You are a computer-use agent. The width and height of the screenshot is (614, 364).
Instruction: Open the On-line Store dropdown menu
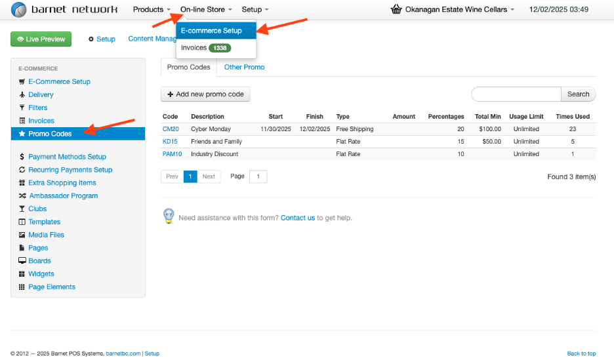(206, 9)
